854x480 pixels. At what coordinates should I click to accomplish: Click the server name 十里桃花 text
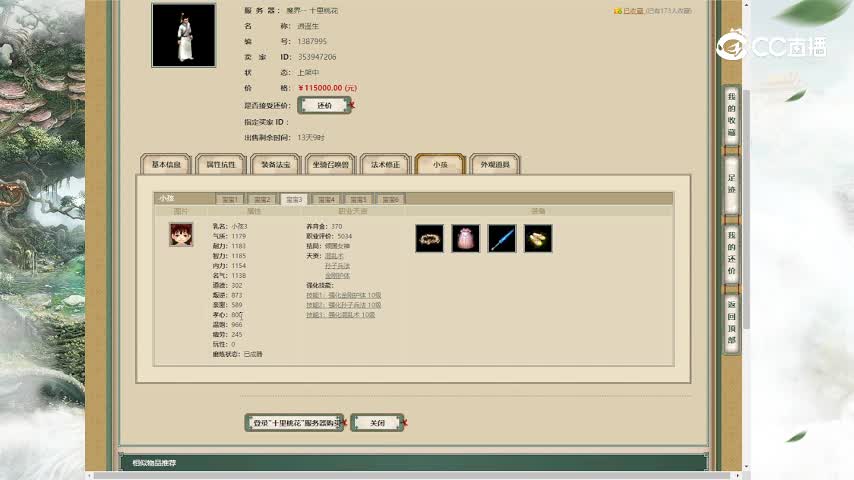pyautogui.click(x=325, y=11)
